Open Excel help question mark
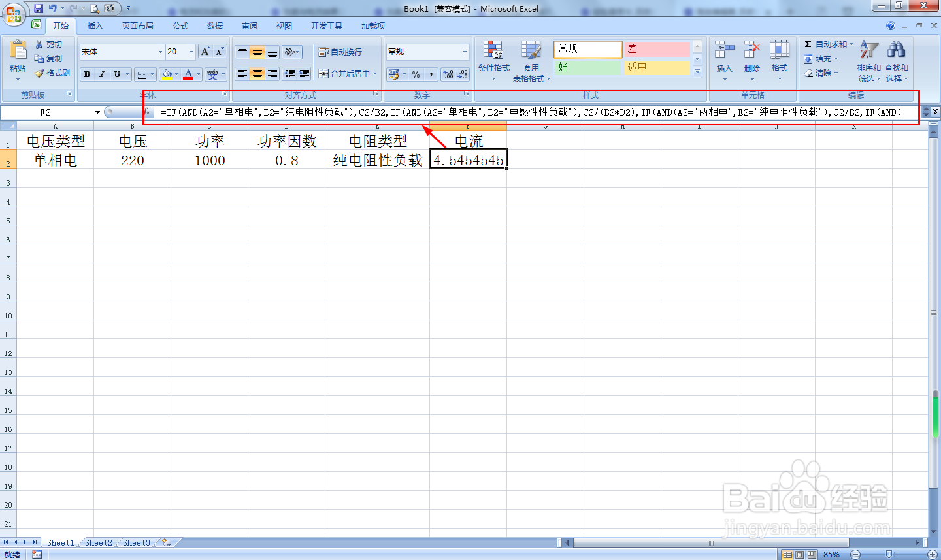This screenshot has width=941, height=560. pos(891,25)
